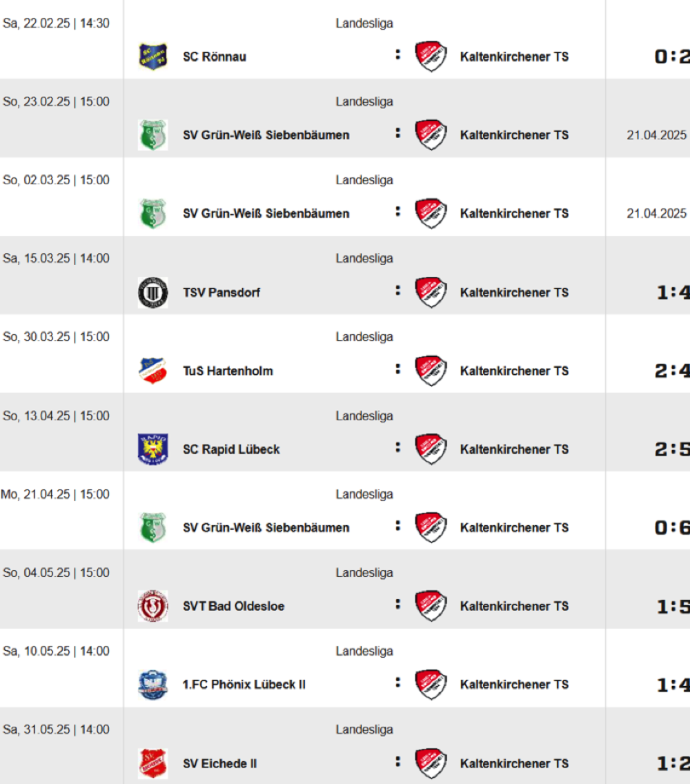The height and width of the screenshot is (784, 690).
Task: Click Kaltenkirchener TS crest in SC Rönnau match
Action: click(x=431, y=57)
